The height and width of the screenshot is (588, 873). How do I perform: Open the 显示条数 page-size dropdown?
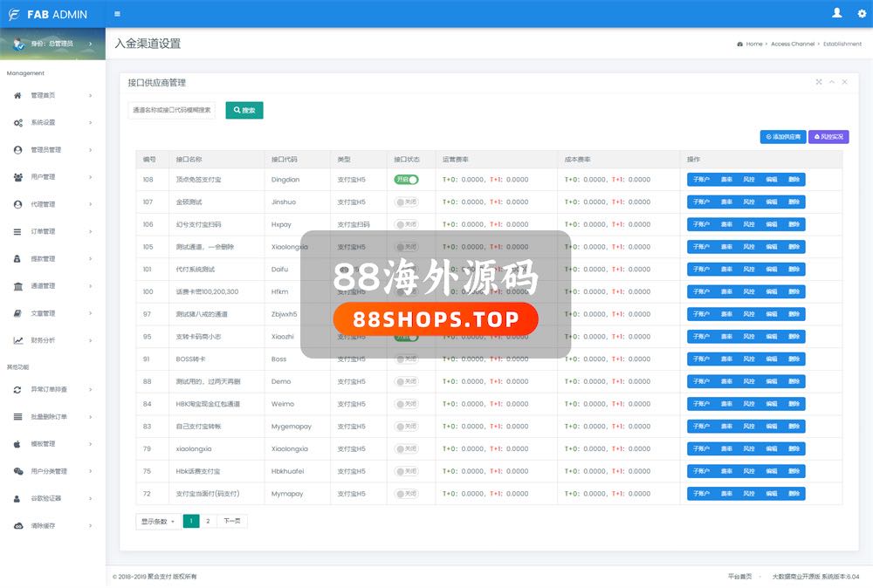pyautogui.click(x=158, y=521)
